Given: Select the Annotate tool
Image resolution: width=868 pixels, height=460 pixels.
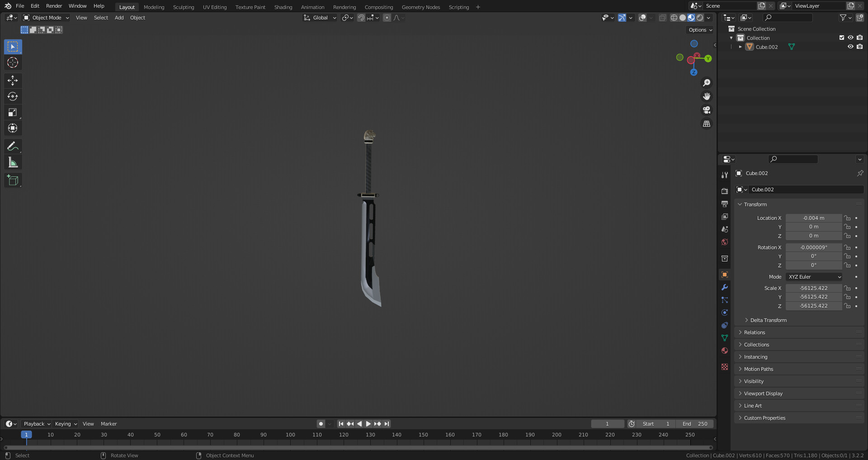Looking at the screenshot, I should [x=13, y=146].
